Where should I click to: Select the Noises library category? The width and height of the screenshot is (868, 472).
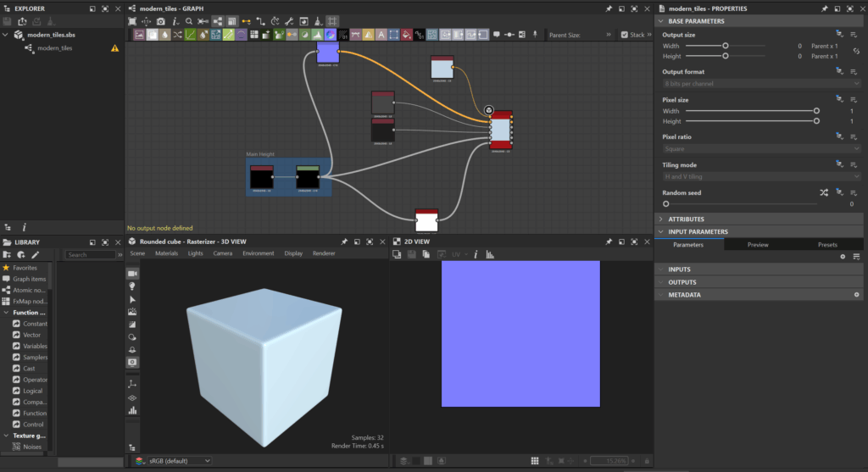[x=32, y=447]
